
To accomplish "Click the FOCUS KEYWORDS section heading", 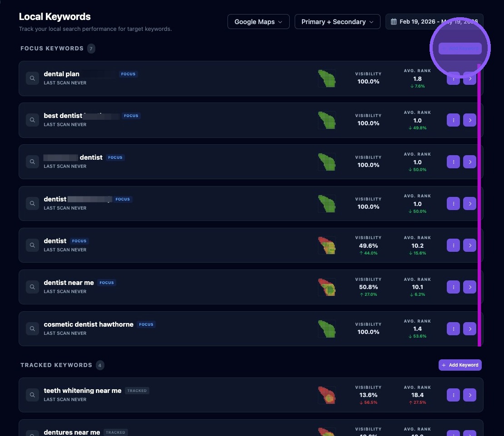I will pyautogui.click(x=52, y=49).
